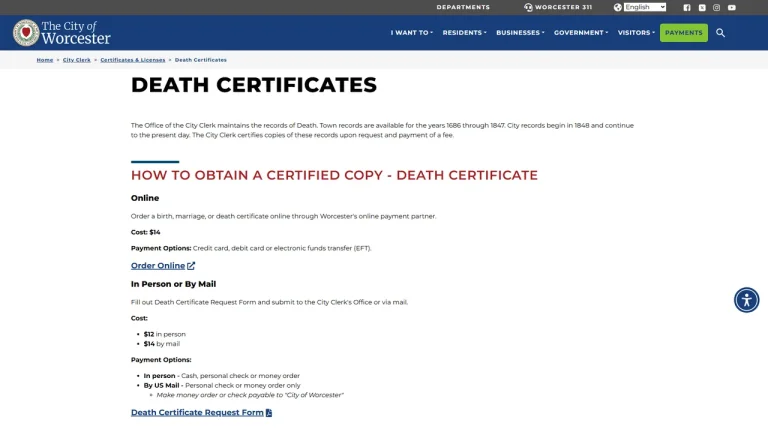Click the 'Cost: $14' text
768x432 pixels.
tap(145, 232)
